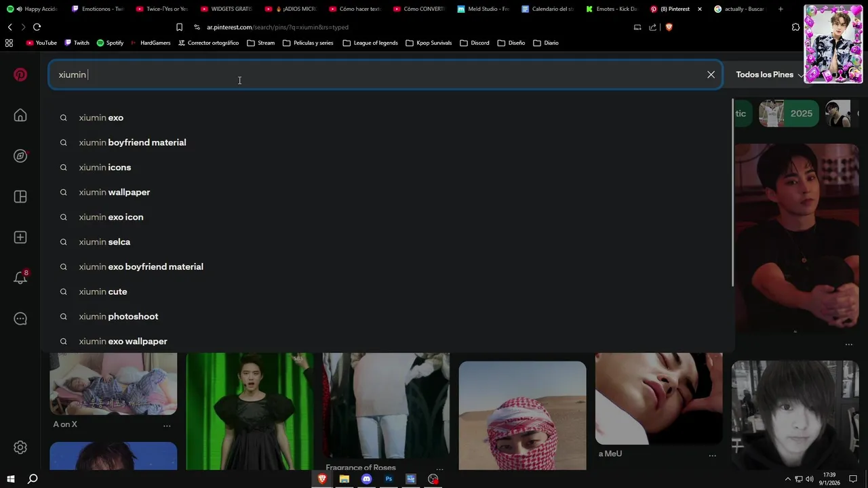Select suggestion xiumin icons
This screenshot has width=868, height=488.
105,167
